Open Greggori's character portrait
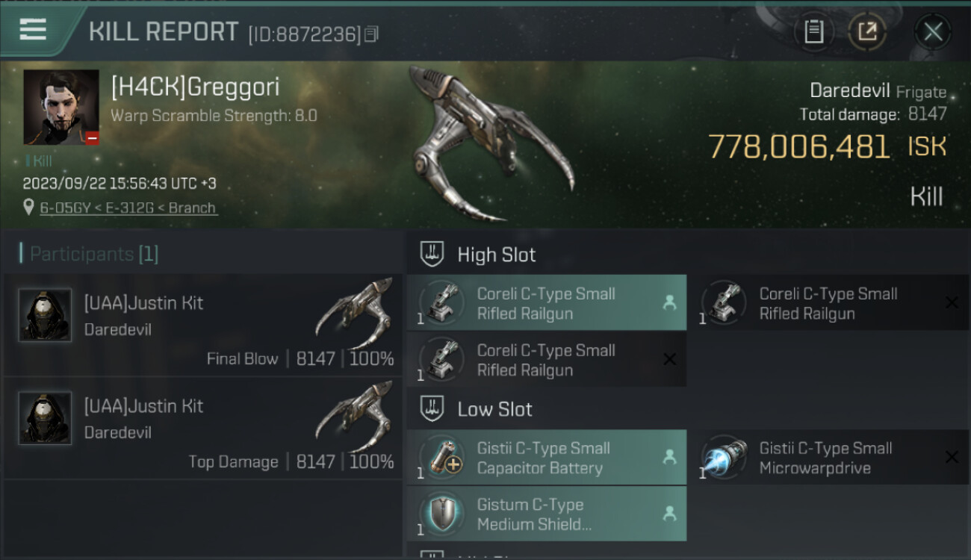971x560 pixels. click(61, 108)
